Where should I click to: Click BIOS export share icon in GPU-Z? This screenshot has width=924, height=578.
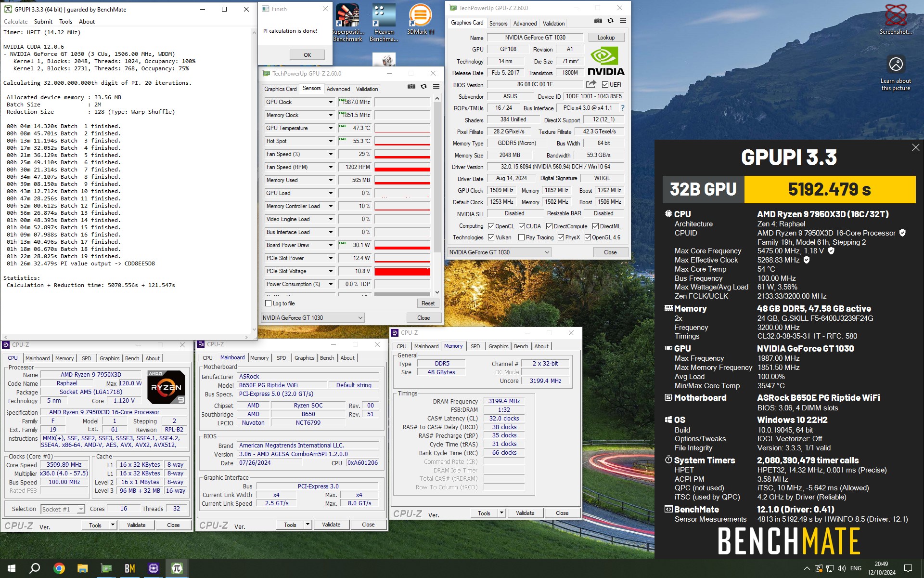coord(591,84)
